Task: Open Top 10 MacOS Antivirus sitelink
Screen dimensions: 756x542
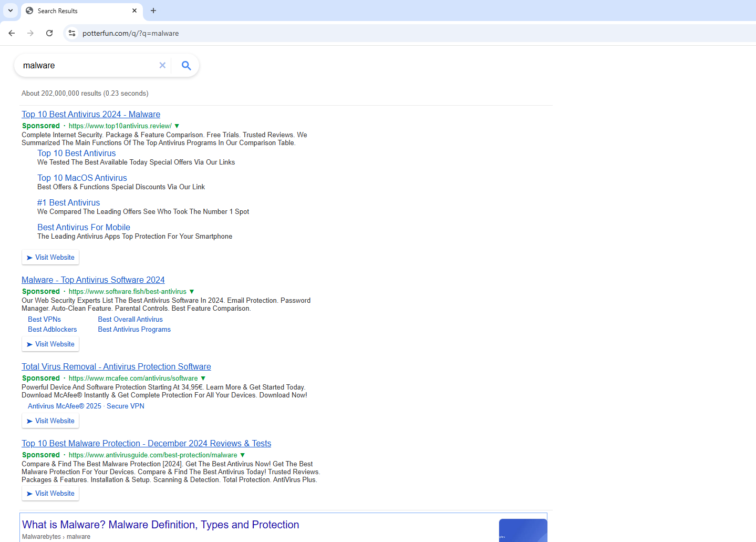Action: click(82, 178)
